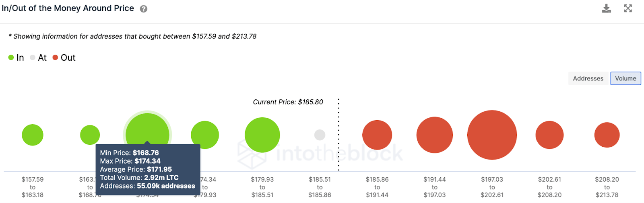Switch to the Addresses view
Screen dimensions: 644x203
588,78
